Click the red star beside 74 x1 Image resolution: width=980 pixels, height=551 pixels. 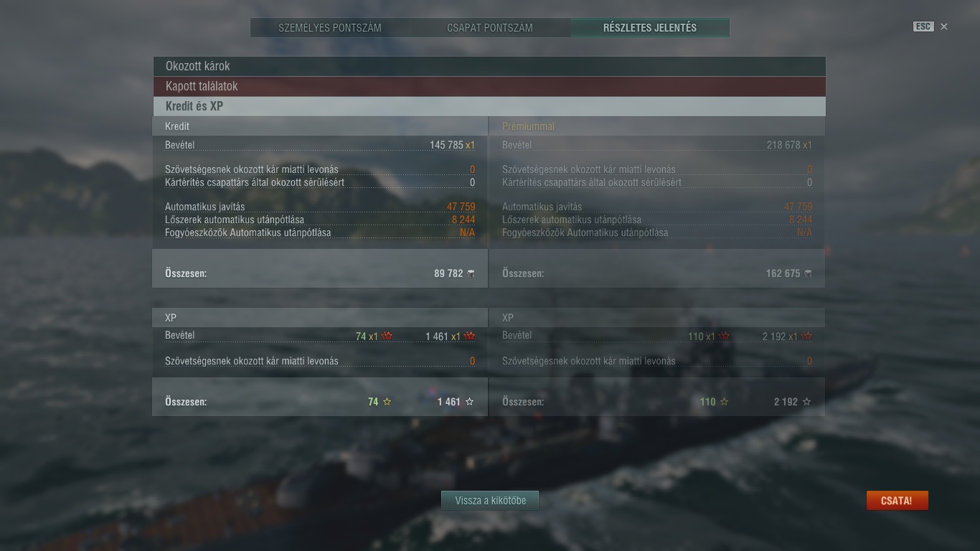click(387, 336)
